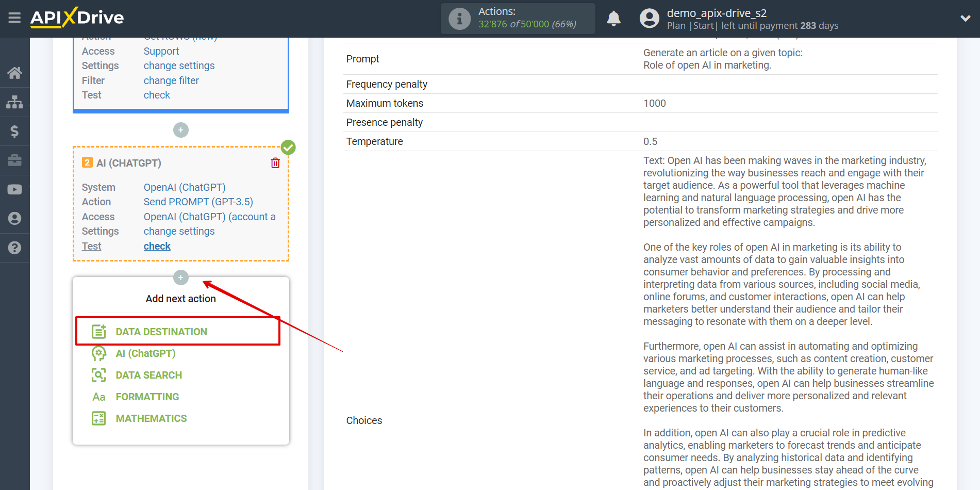The width and height of the screenshot is (980, 490).
Task: Click check link in first block
Action: click(x=157, y=95)
